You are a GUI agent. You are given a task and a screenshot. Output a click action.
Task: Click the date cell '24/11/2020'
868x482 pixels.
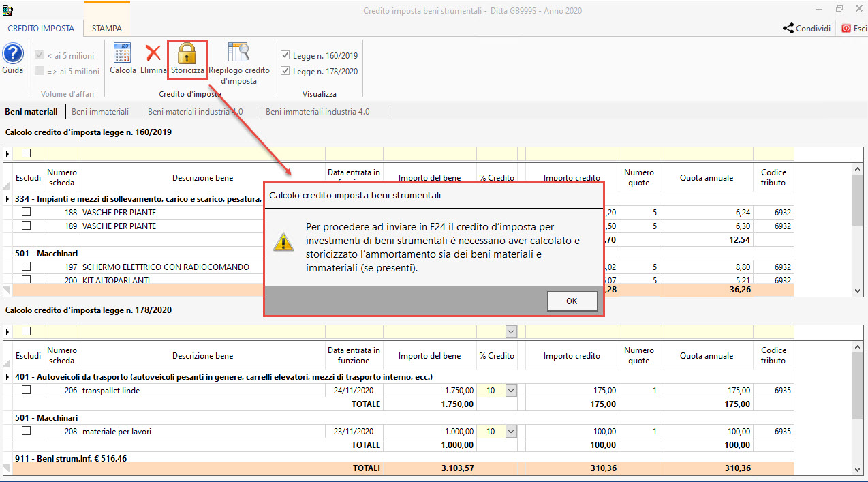354,391
